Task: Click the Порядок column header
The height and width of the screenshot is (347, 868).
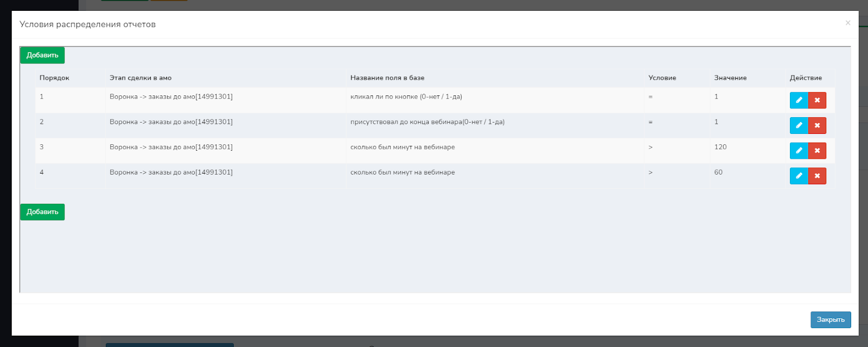Action: [54, 78]
